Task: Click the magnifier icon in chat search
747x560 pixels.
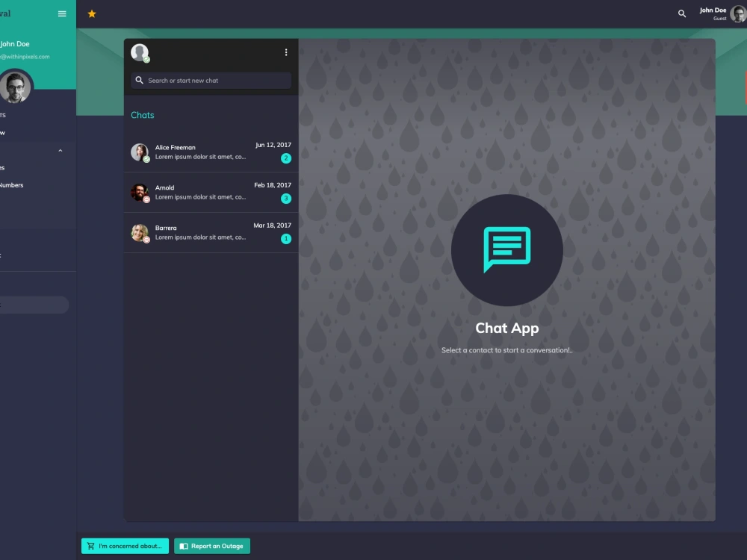Action: click(139, 81)
